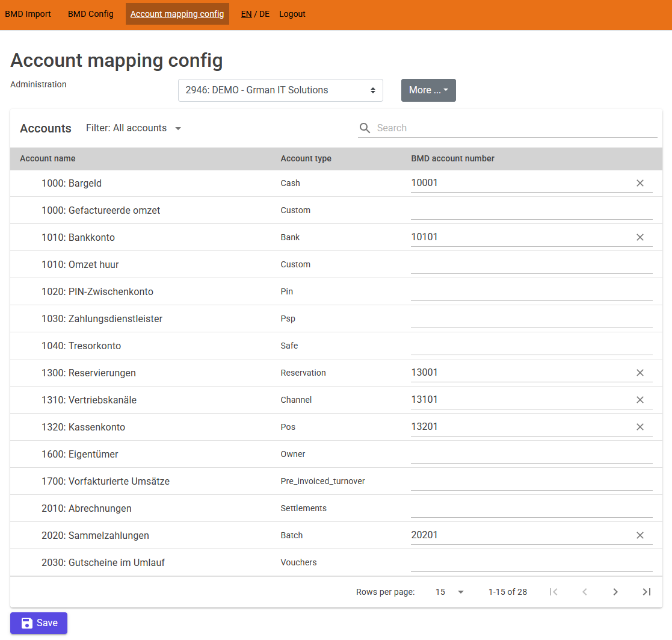Click the BMD account number column header
Image resolution: width=672 pixels, height=640 pixels.
(x=452, y=158)
